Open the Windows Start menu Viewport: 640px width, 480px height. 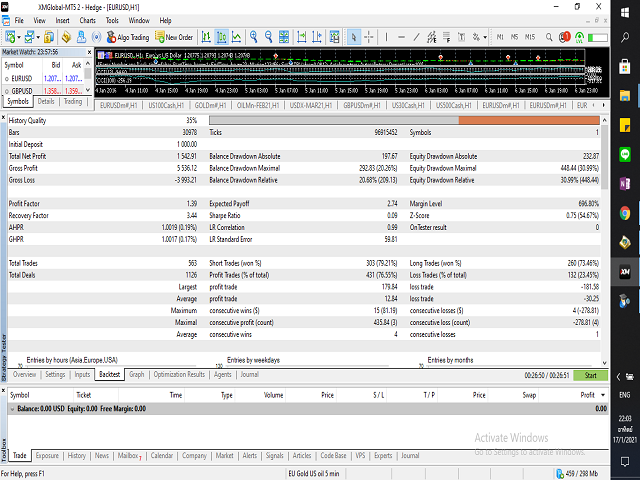[624, 14]
